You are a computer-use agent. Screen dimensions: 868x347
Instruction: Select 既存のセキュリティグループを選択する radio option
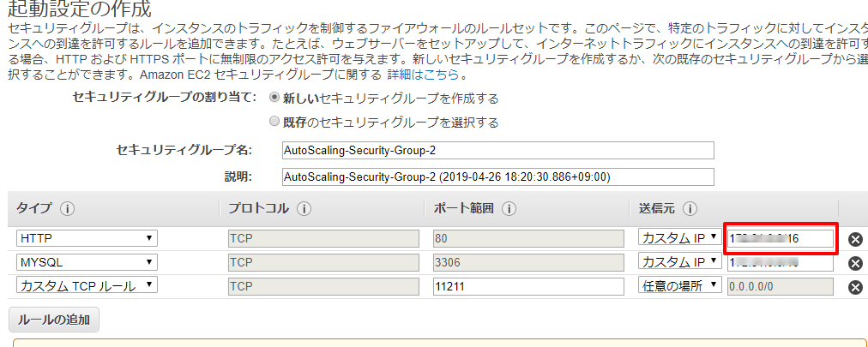(274, 122)
